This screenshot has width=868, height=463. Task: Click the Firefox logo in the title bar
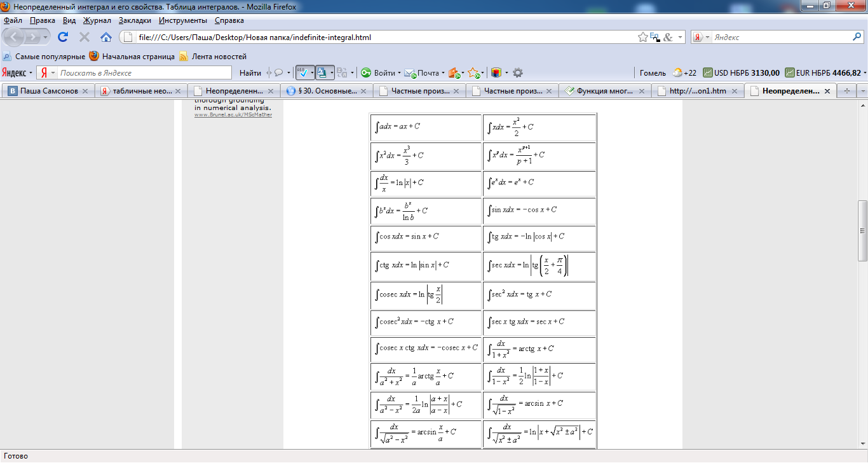(6, 6)
